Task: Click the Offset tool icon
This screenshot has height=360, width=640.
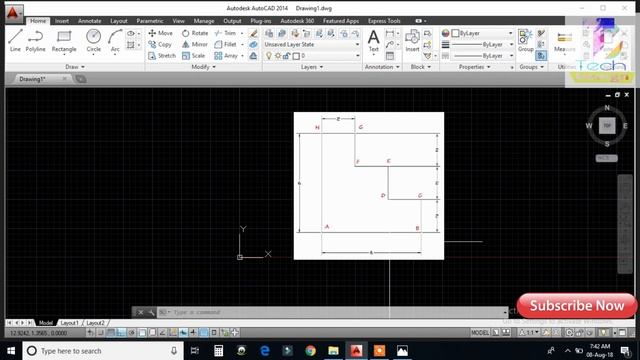Action: [253, 56]
